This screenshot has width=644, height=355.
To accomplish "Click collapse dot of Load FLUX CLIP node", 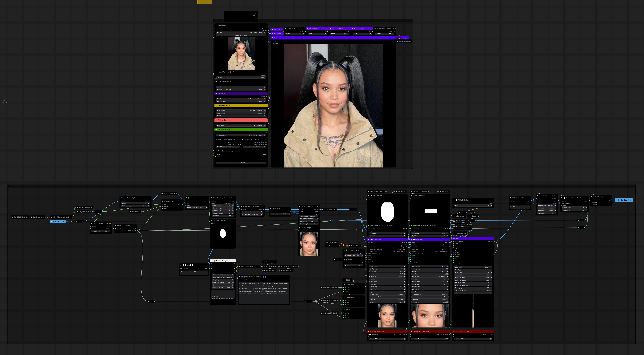I will (216, 105).
